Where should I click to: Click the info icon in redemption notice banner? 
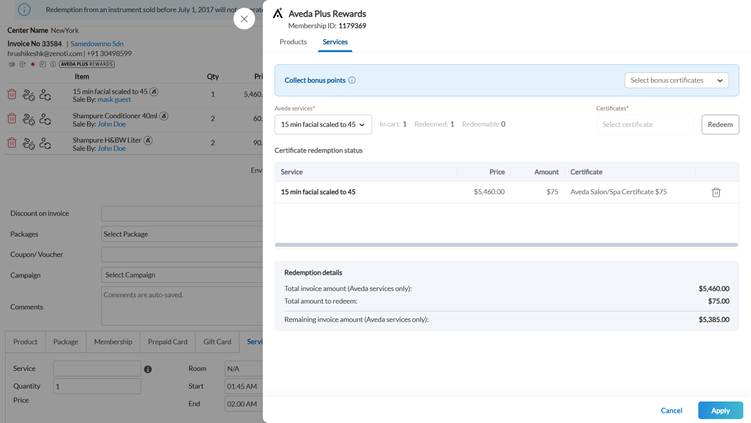[24, 9]
